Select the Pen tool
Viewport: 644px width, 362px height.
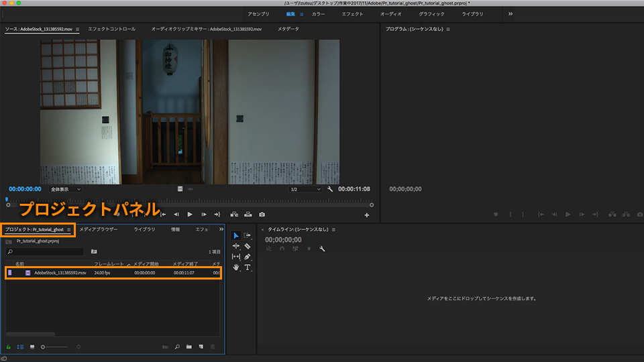(x=247, y=257)
